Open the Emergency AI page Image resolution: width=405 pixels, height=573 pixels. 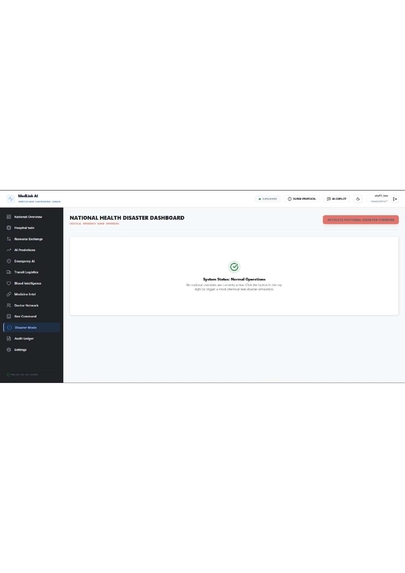pyautogui.click(x=31, y=261)
